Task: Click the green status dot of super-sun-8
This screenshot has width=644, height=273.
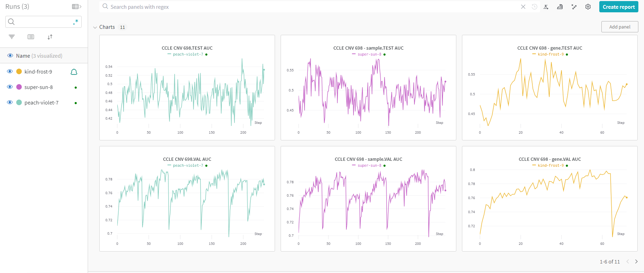Action: tap(76, 87)
